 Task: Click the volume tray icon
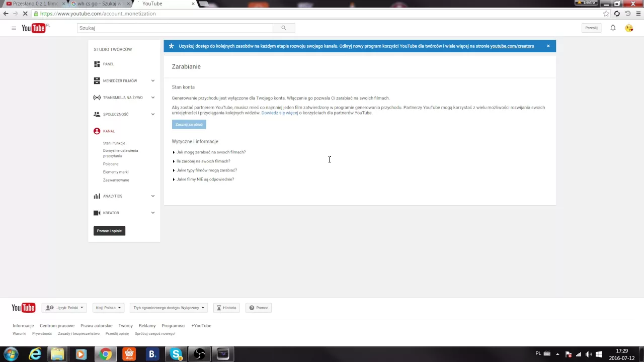(x=589, y=354)
